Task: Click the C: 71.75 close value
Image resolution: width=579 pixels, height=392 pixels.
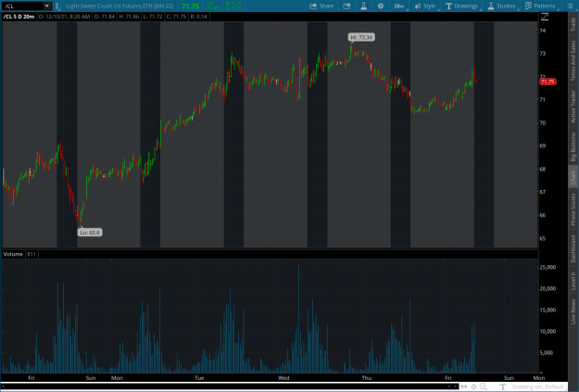Action: 176,17
